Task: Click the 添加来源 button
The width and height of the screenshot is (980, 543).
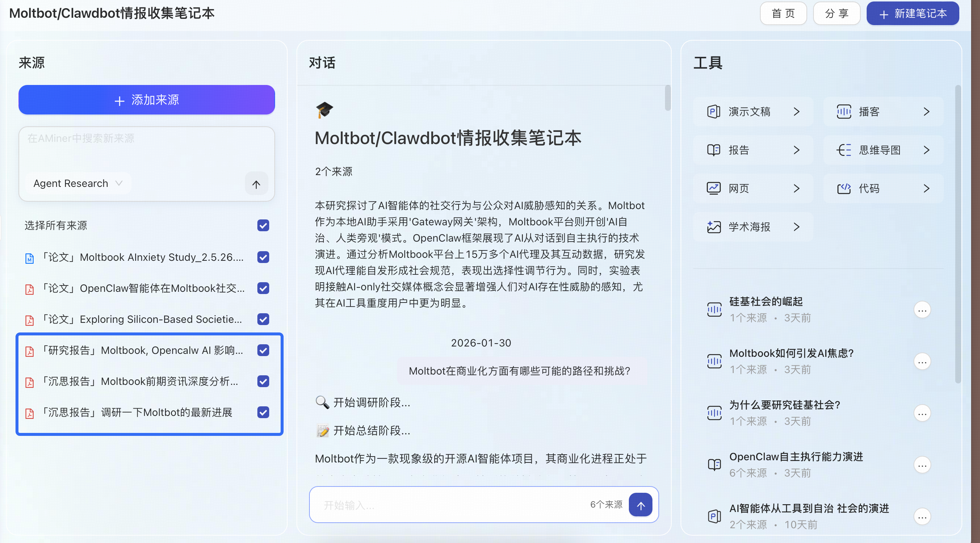Action: point(147,100)
